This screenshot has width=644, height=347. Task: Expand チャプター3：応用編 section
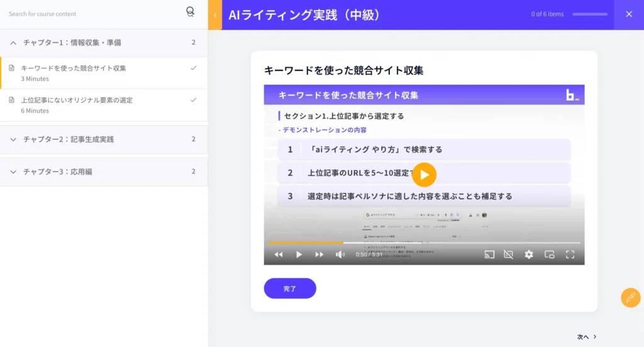(14, 172)
